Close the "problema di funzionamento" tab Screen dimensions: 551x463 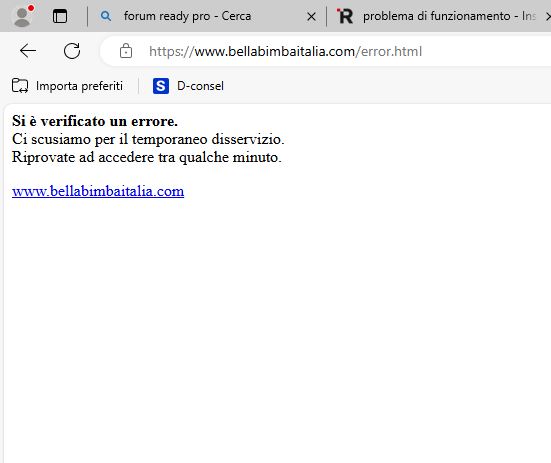point(548,17)
